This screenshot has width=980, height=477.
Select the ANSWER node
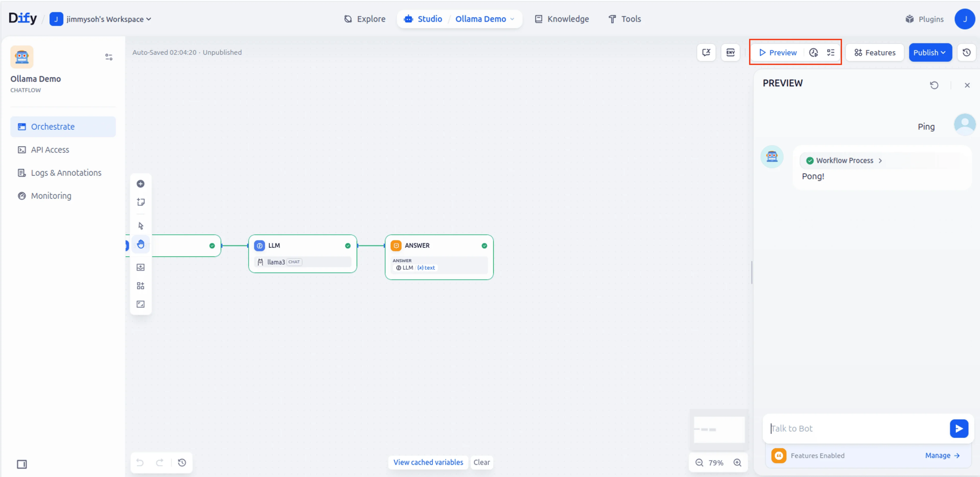point(439,257)
